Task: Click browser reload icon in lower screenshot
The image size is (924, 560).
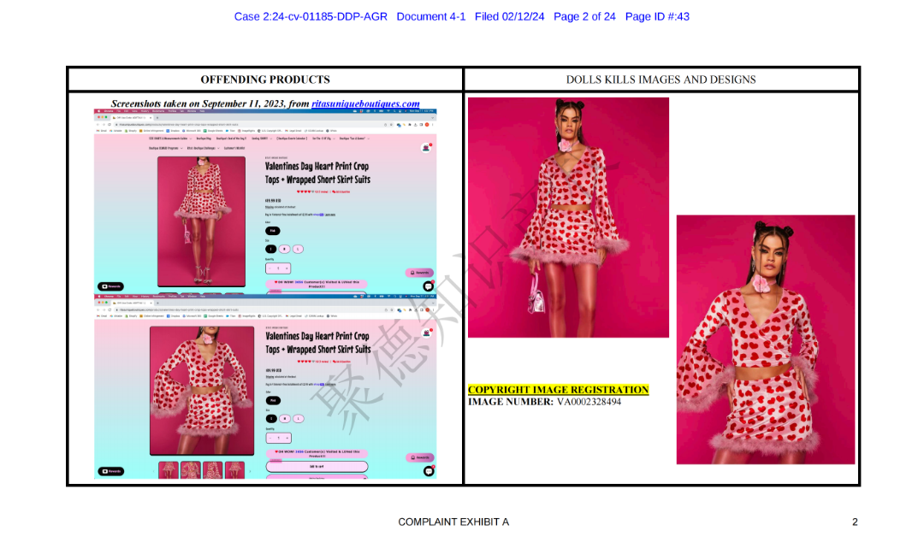Action: [x=110, y=309]
